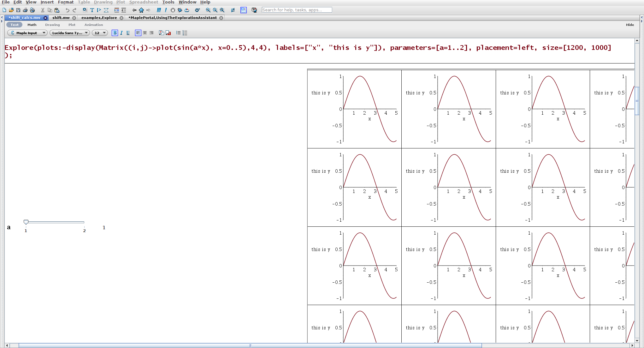The width and height of the screenshot is (644, 348).
Task: Close the shift_calcs.mw tab
Action: pyautogui.click(x=45, y=18)
